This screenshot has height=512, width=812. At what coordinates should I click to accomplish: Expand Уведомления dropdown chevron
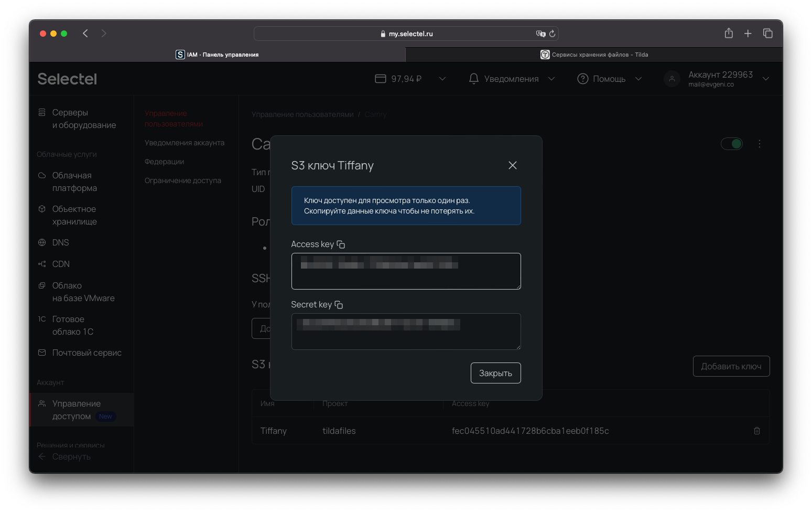pyautogui.click(x=551, y=79)
